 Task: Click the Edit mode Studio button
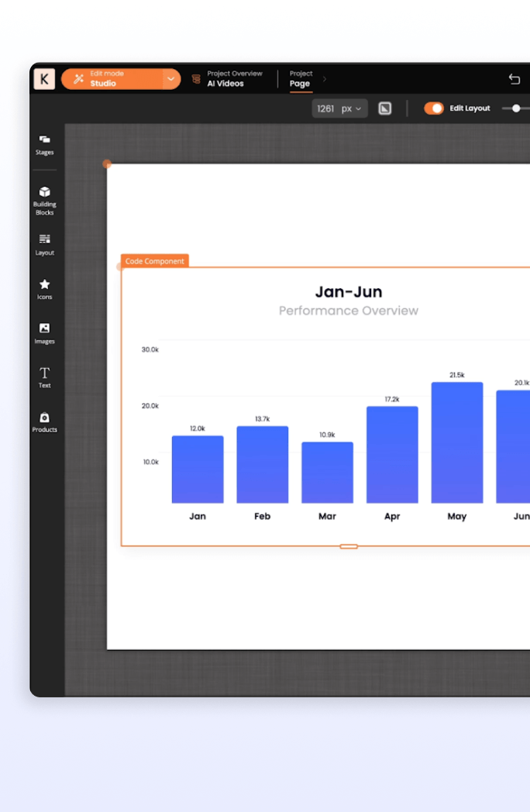(112, 79)
